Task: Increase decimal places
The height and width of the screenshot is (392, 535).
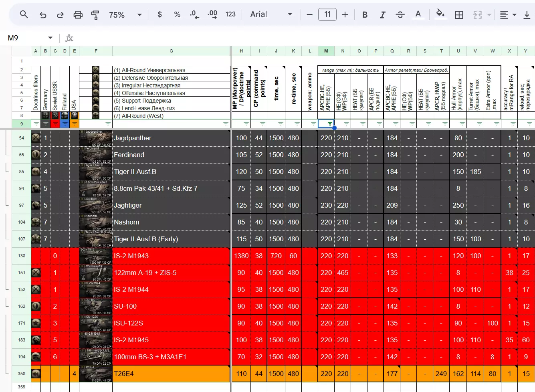Action: pos(212,15)
